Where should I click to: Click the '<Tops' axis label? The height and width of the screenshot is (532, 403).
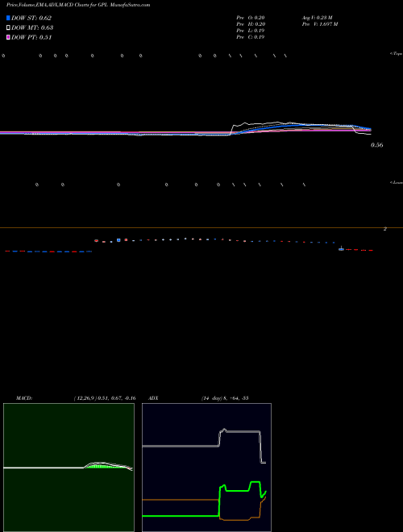397,54
